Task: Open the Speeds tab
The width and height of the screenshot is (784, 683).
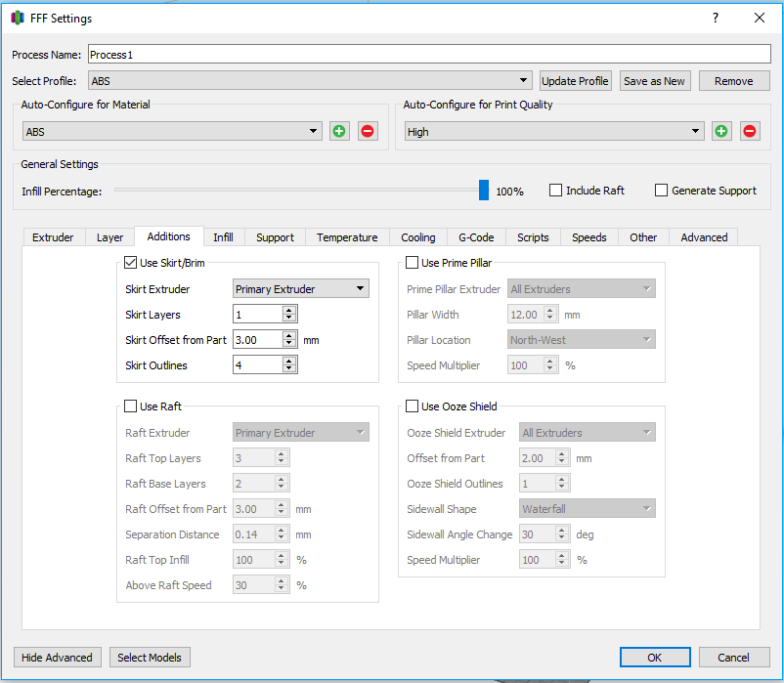Action: [x=589, y=237]
